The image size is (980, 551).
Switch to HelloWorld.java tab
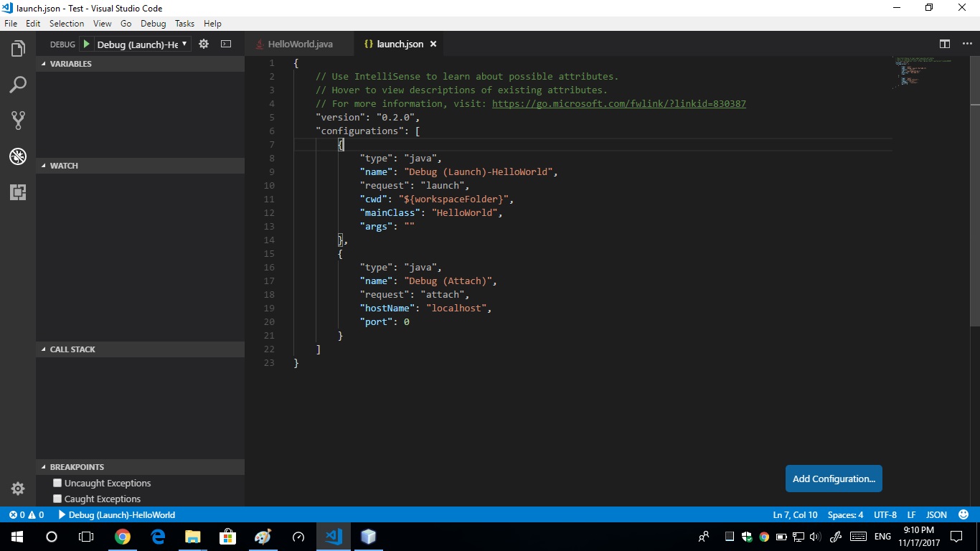299,44
